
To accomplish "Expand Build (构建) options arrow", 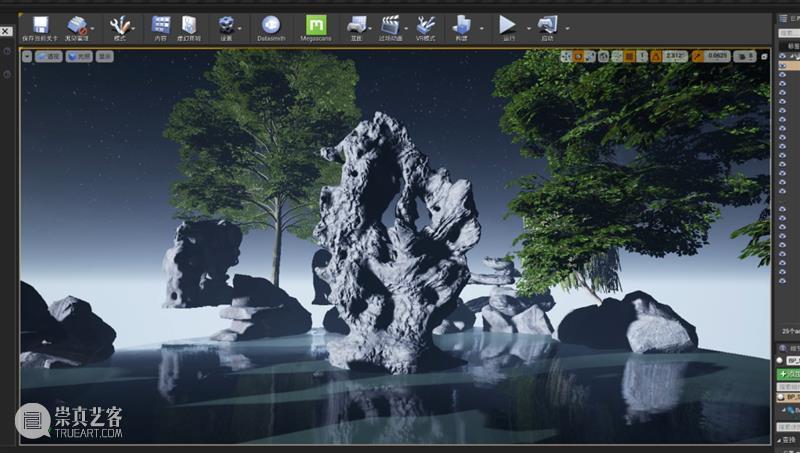I will [x=482, y=28].
